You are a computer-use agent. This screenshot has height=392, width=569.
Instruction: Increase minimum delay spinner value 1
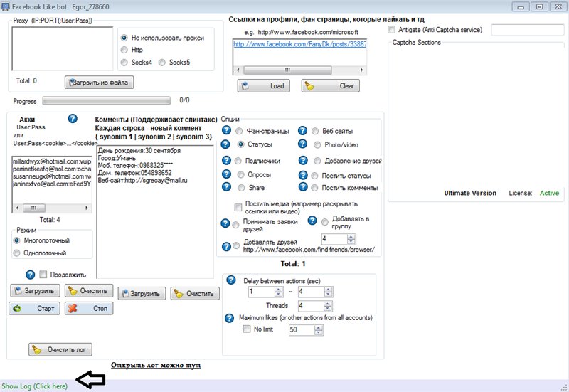point(279,290)
